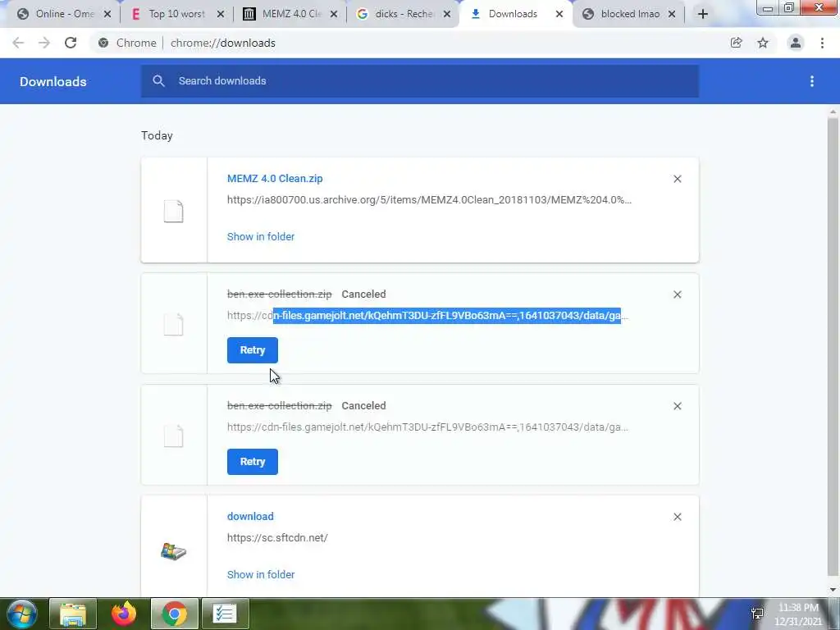Show MEMZ 4.0 Clean.zip in folder
The image size is (840, 630).
pos(261,237)
